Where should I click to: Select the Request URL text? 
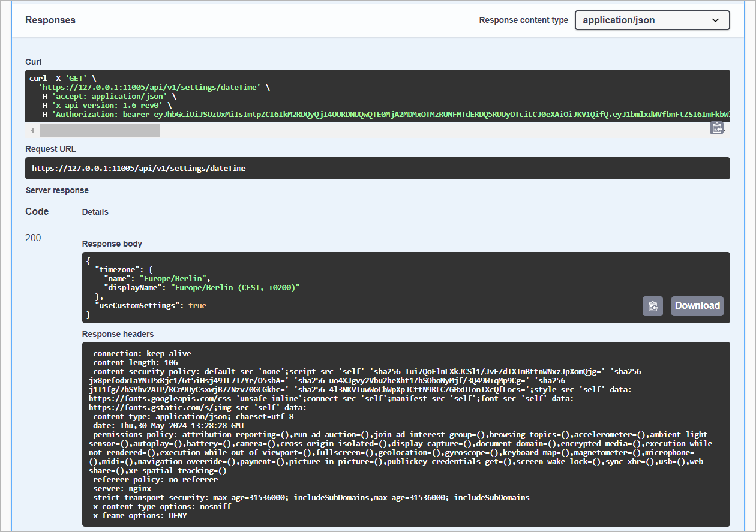(x=139, y=169)
